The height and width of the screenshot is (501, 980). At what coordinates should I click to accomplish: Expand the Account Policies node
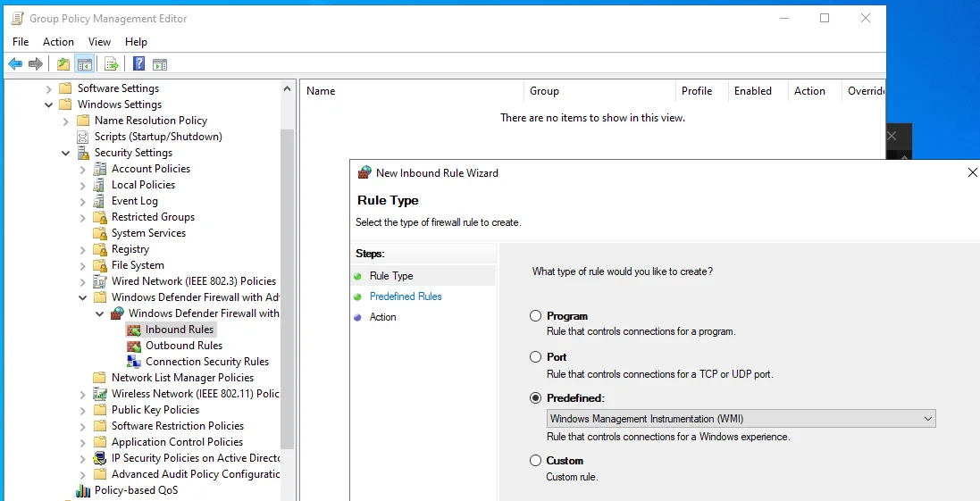coord(82,169)
